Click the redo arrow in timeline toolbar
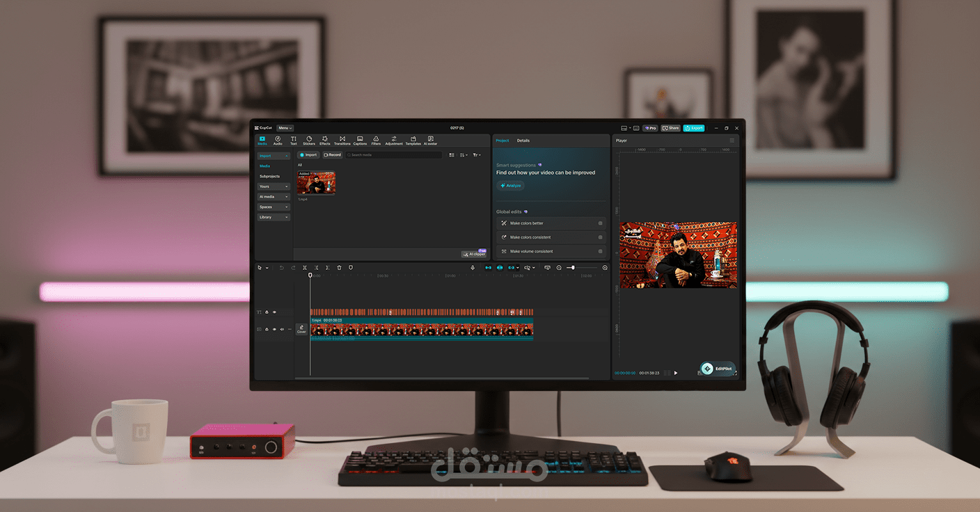This screenshot has width=980, height=512. coord(293,268)
